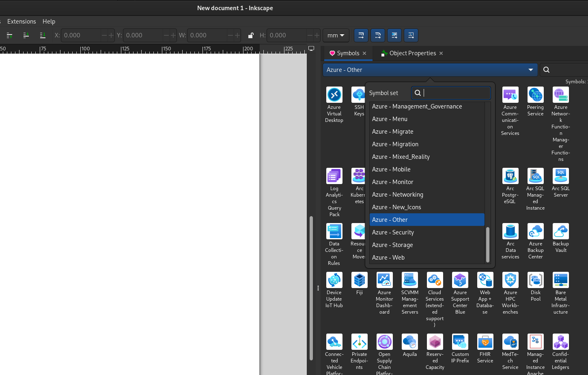Screen dimensions: 588x375
Task: Select the highlighted Azure - Other entry
Action: (x=427, y=220)
